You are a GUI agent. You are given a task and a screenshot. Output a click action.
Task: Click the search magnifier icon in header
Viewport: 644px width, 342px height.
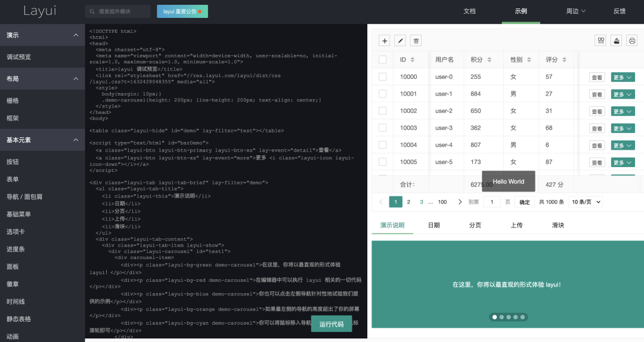tap(92, 11)
